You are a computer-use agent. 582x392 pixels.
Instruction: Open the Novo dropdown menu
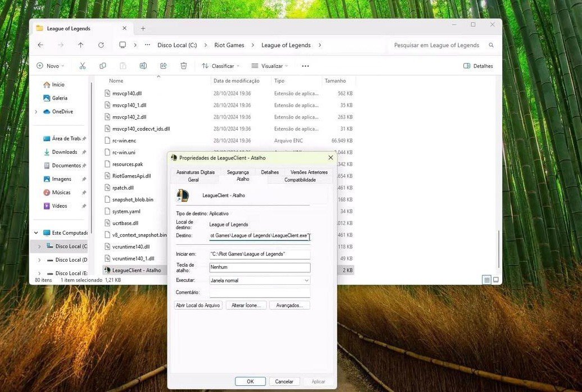click(x=51, y=66)
